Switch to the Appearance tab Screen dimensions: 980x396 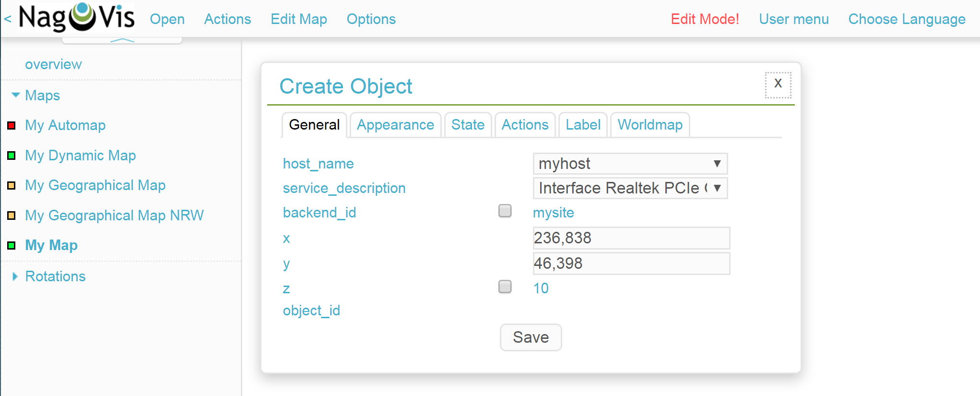[395, 125]
